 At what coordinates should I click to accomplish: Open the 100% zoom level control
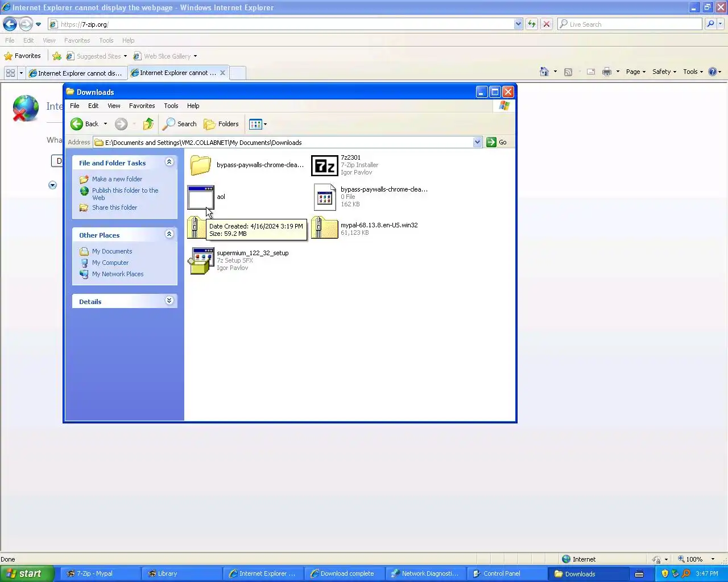click(696, 559)
